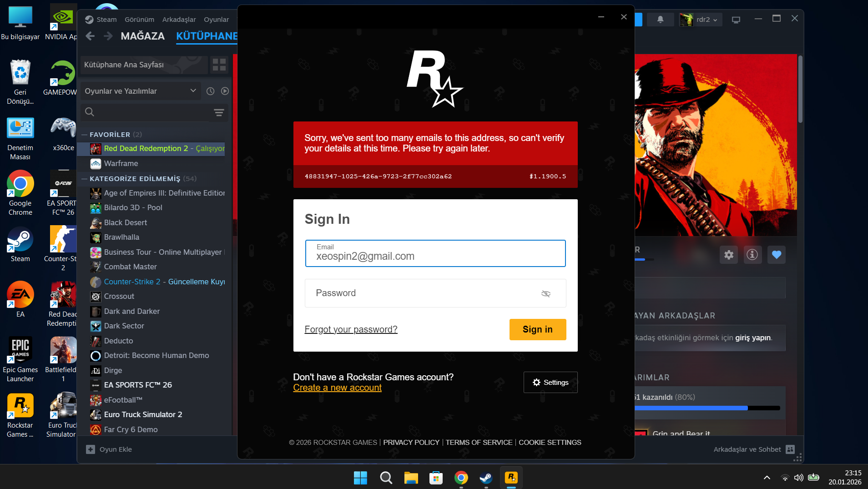The width and height of the screenshot is (868, 489).
Task: Open Denetim Masası desktop icon
Action: (x=20, y=138)
